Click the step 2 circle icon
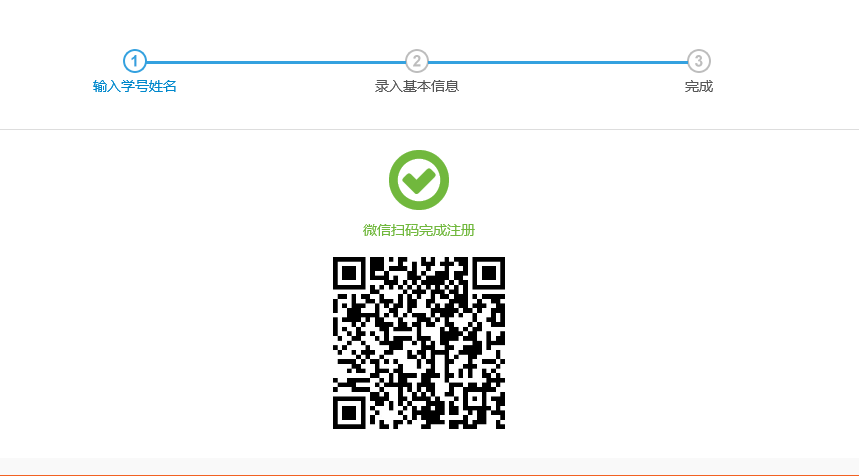Screen dimensions: 859x476 (416, 61)
